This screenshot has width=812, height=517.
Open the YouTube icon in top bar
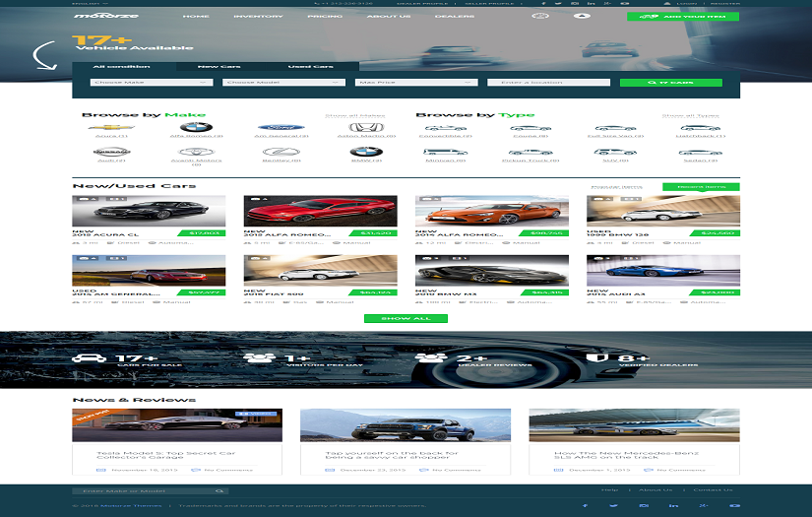click(x=625, y=3)
